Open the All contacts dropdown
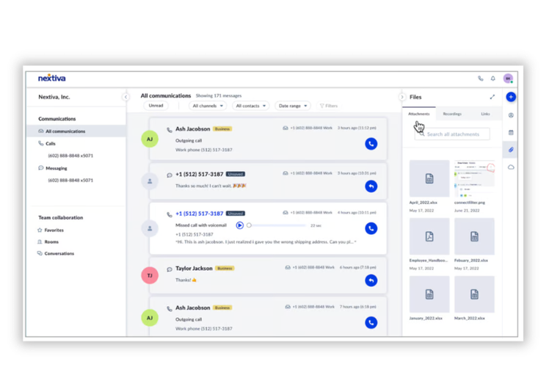Viewport: 549px width, 392px height. pyautogui.click(x=250, y=106)
